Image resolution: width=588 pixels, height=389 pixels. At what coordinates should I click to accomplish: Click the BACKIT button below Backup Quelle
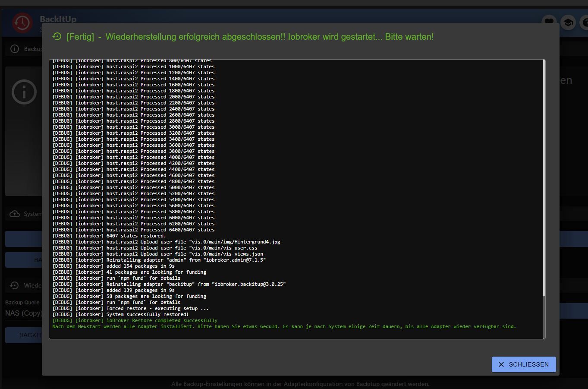pyautogui.click(x=24, y=335)
